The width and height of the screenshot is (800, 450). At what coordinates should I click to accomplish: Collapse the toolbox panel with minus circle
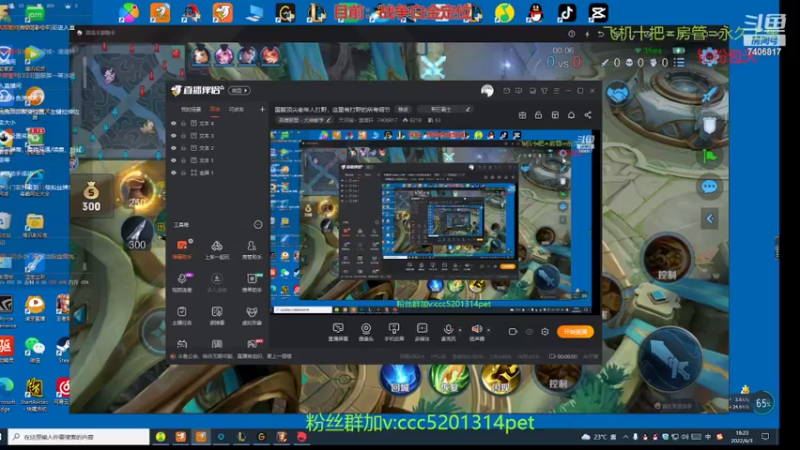pos(258,224)
